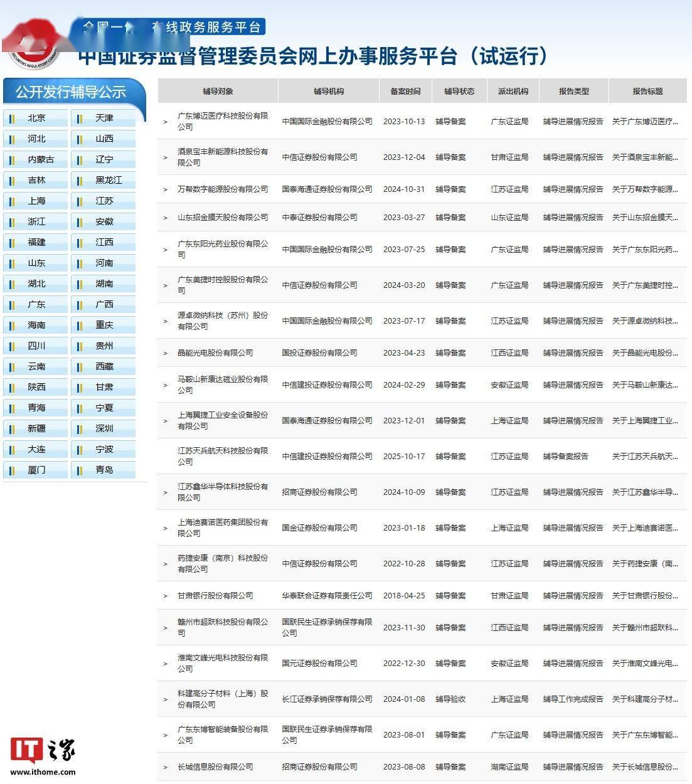
Task: Click the 公开发行辅导公示 panel heading
Action: coord(71,92)
